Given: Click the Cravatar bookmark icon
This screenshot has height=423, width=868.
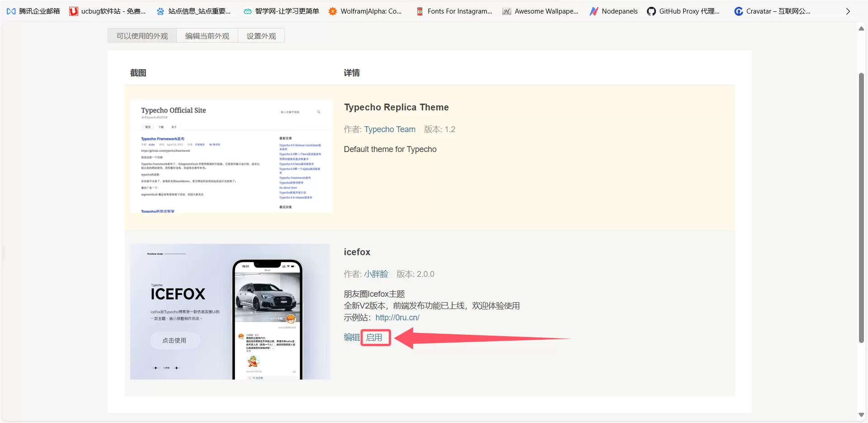Looking at the screenshot, I should pyautogui.click(x=738, y=11).
